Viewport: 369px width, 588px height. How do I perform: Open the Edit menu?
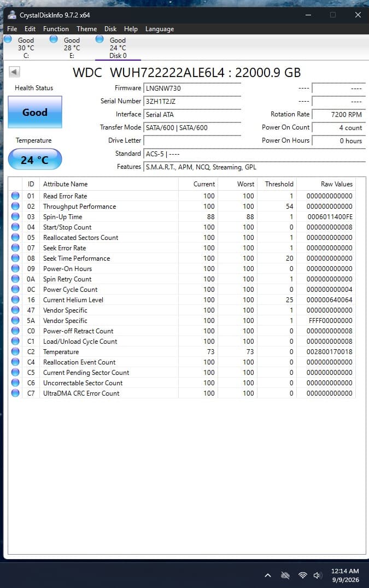(x=30, y=29)
